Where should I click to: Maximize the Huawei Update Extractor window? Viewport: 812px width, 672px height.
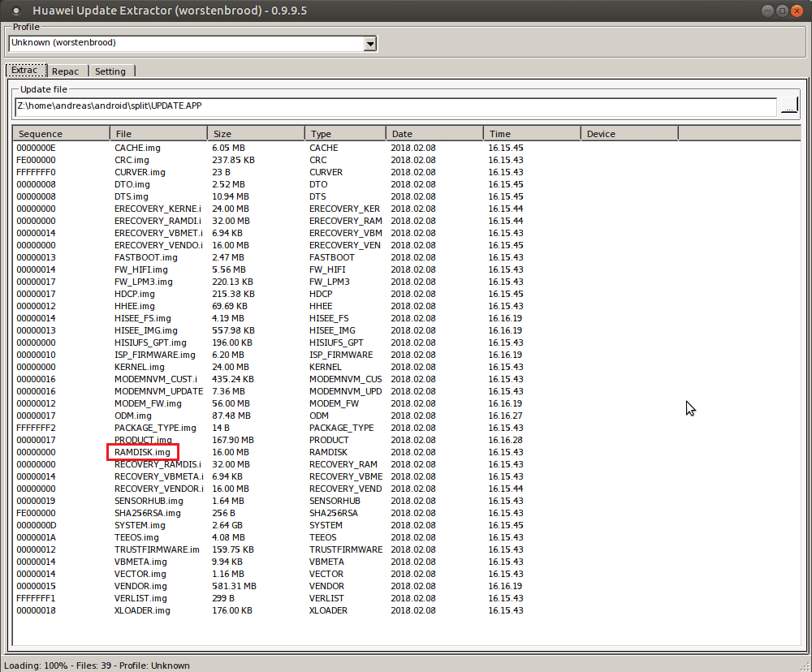point(782,11)
